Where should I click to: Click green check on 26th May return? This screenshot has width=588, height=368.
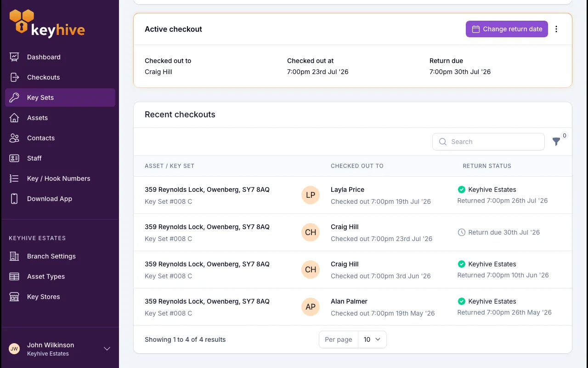[462, 301]
